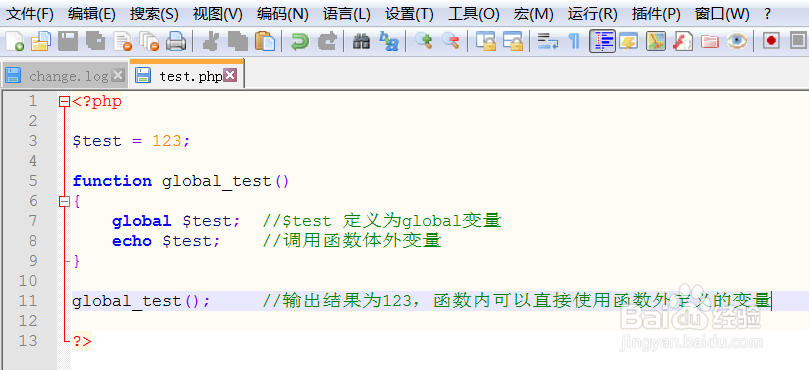Open the 编辑(E) menu
Viewport: 809px width, 370px height.
pyautogui.click(x=92, y=14)
